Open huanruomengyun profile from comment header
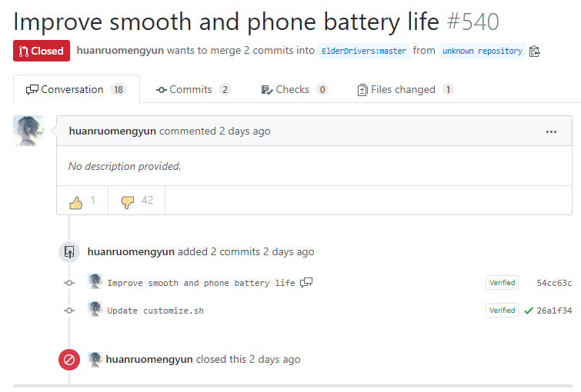The width and height of the screenshot is (581, 392). pyautogui.click(x=112, y=131)
